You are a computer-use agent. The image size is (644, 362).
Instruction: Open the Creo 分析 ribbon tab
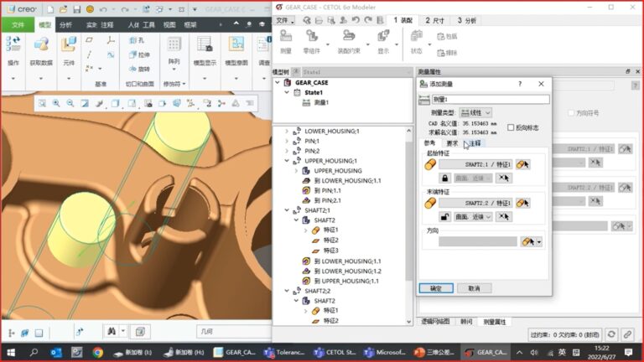[x=65, y=25]
